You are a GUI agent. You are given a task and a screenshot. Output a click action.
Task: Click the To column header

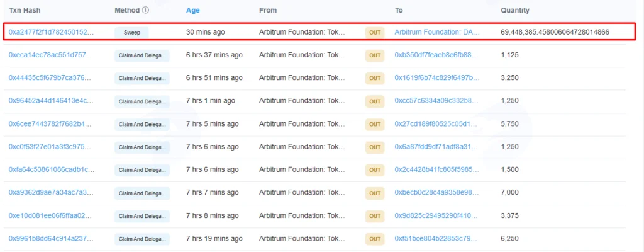[398, 10]
